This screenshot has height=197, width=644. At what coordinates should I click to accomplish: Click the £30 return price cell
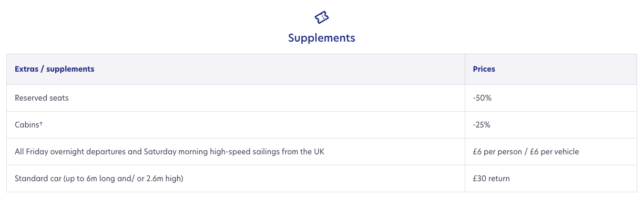(492, 179)
